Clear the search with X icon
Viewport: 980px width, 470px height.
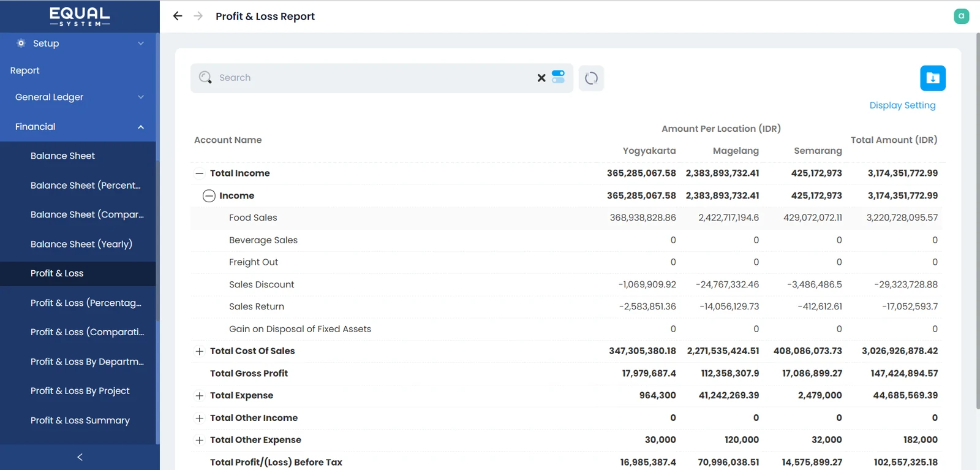coord(541,78)
